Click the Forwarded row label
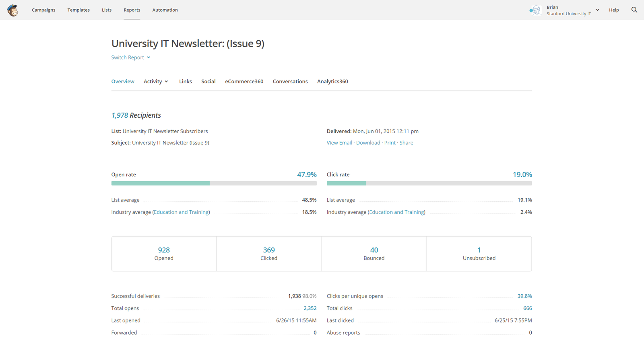Screen dimensions: 644x351 pyautogui.click(x=124, y=333)
